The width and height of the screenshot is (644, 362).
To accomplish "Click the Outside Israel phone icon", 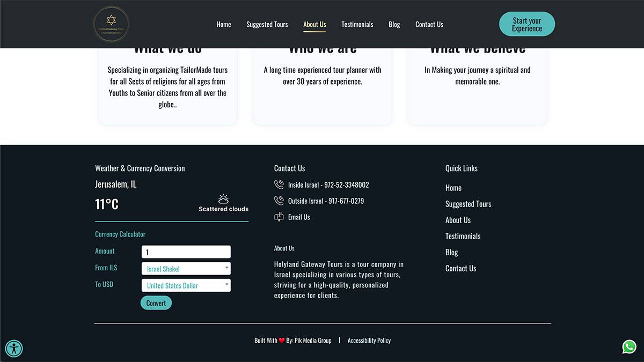I will [279, 201].
